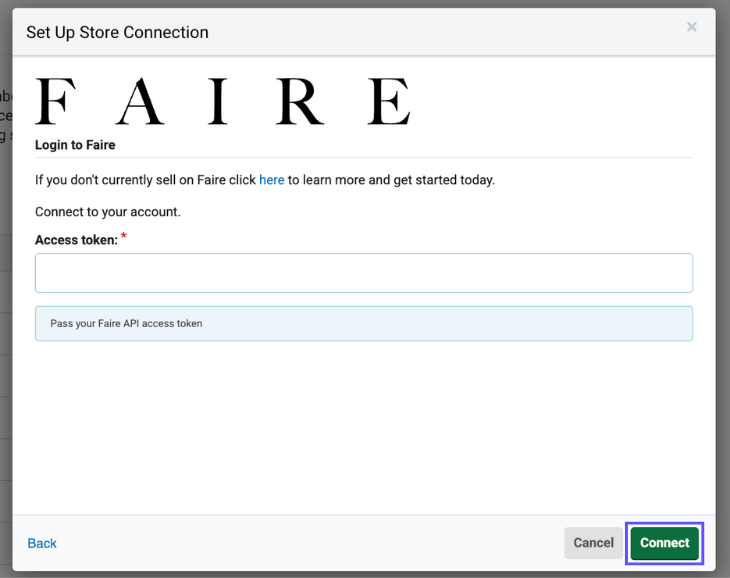This screenshot has width=730, height=578.
Task: Select the 'Set Up Store Connection' title
Action: coord(117,33)
